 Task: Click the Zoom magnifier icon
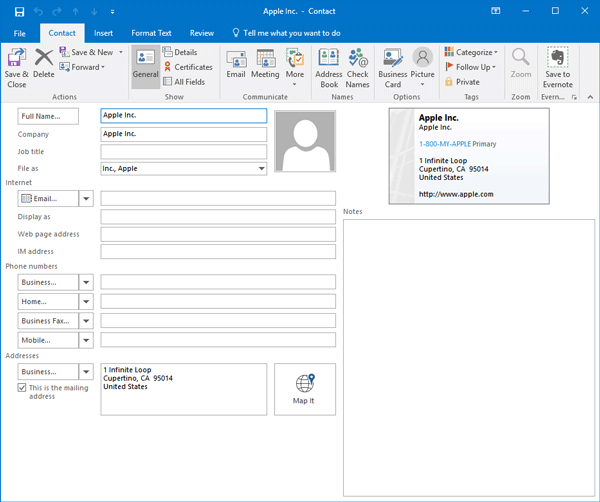point(521,64)
